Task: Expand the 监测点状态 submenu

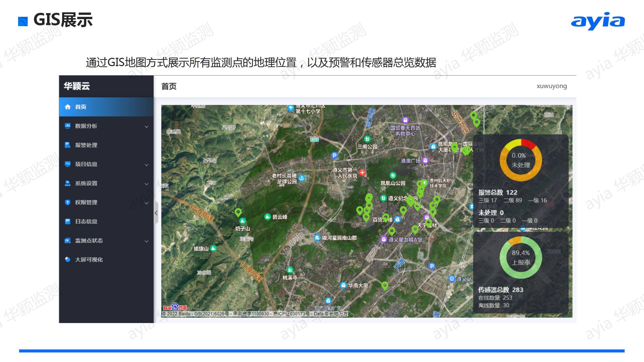Action: coord(146,241)
